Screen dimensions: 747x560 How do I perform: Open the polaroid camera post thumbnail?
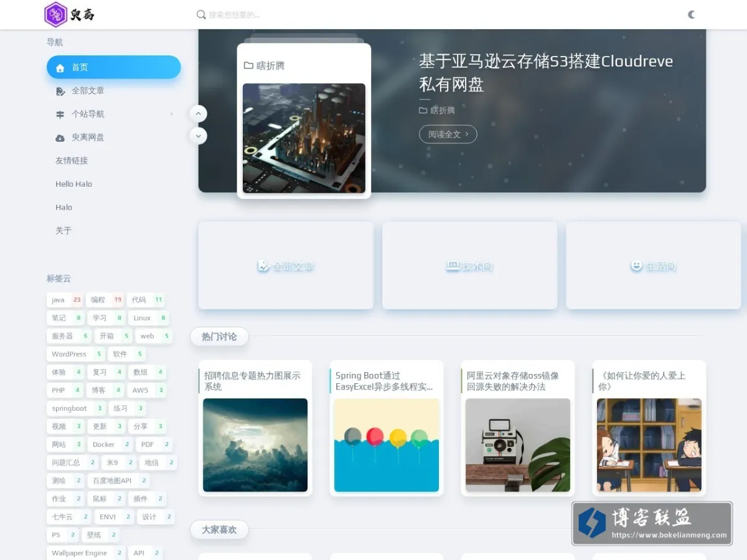point(518,445)
